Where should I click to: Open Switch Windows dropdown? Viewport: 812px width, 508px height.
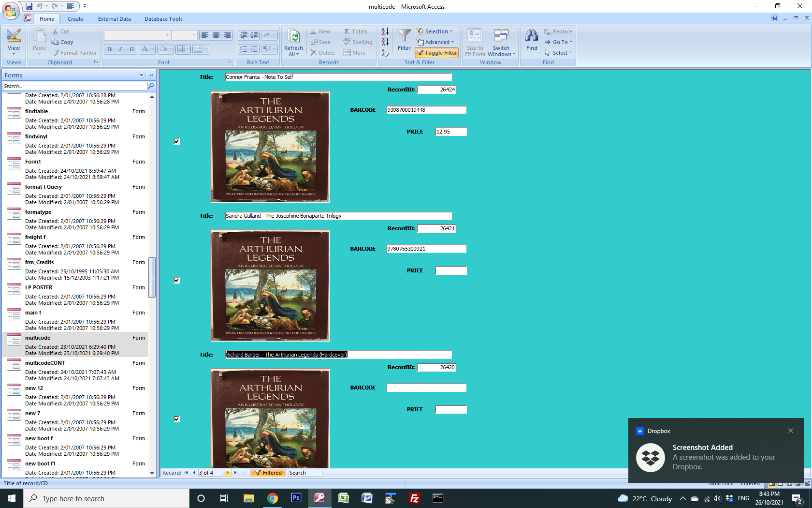pyautogui.click(x=501, y=43)
